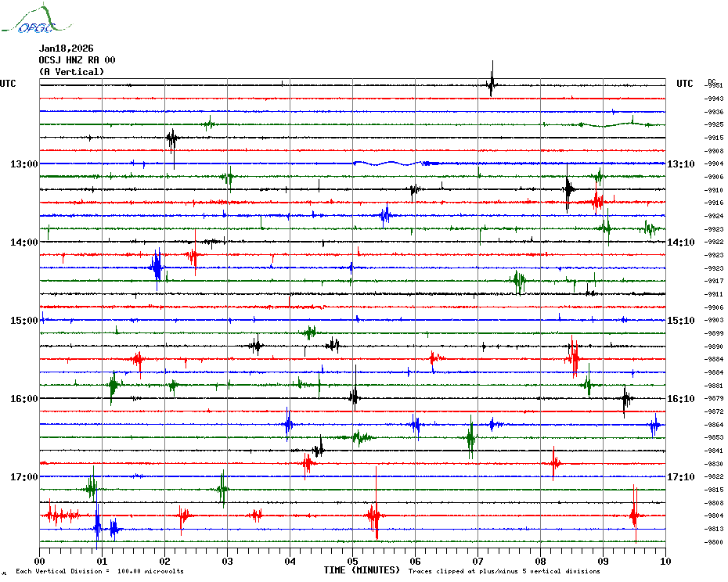Click the DC value -9916
This screenshot has height=582, width=728.
tap(714, 203)
